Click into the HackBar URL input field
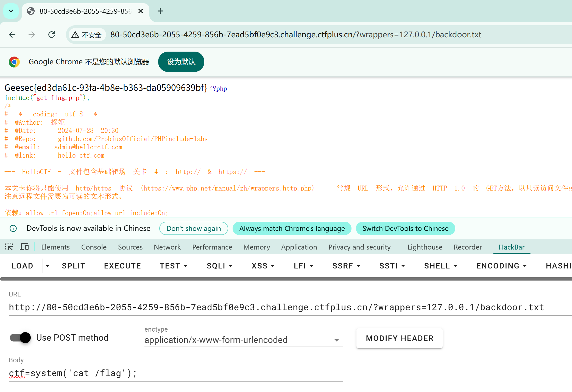The image size is (572, 392). pos(275,307)
